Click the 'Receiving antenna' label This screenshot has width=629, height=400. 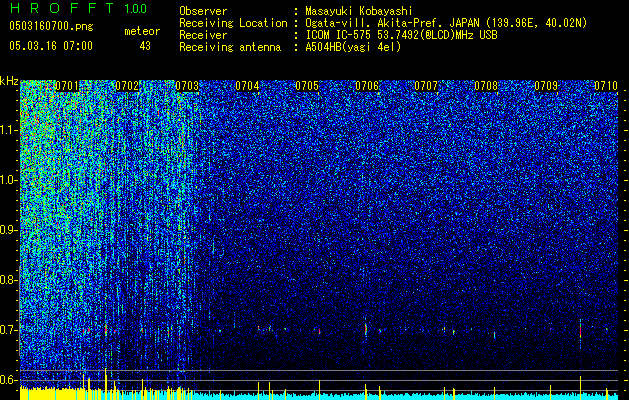(x=230, y=47)
